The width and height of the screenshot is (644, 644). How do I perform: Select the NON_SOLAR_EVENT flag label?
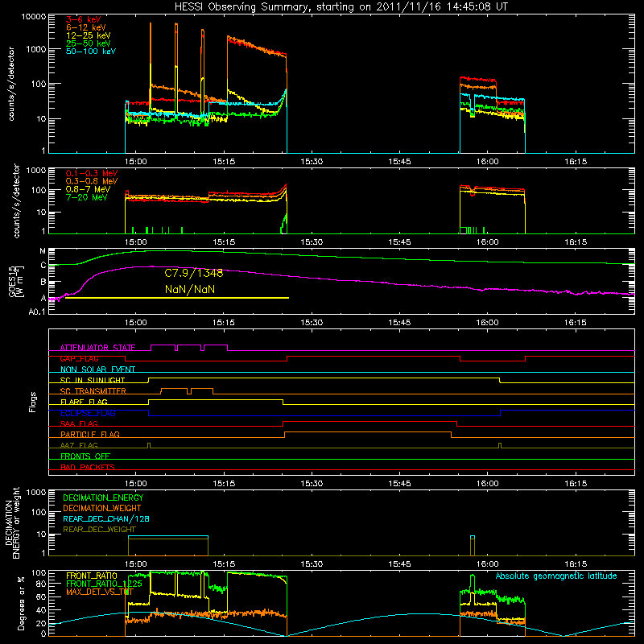pos(97,369)
